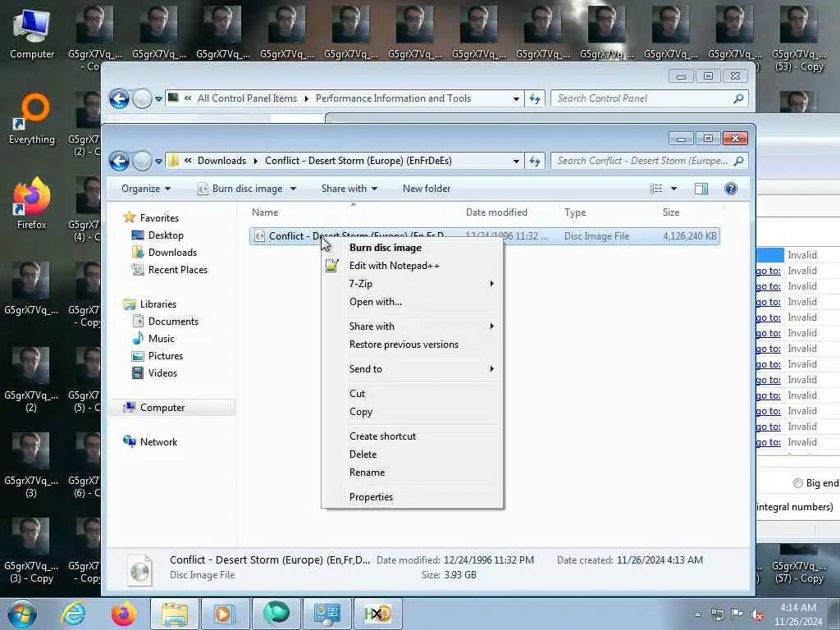Expand address bar history dropdown in Explorer

pos(516,162)
